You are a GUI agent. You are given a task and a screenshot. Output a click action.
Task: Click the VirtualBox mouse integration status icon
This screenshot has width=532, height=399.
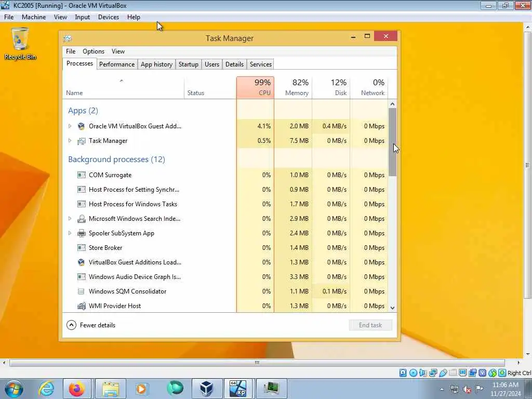coord(493,373)
